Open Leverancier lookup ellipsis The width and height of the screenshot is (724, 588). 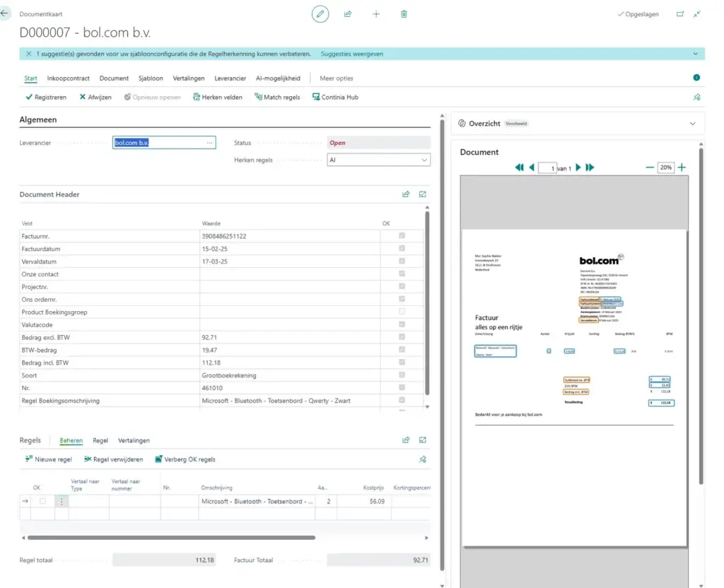pos(209,143)
